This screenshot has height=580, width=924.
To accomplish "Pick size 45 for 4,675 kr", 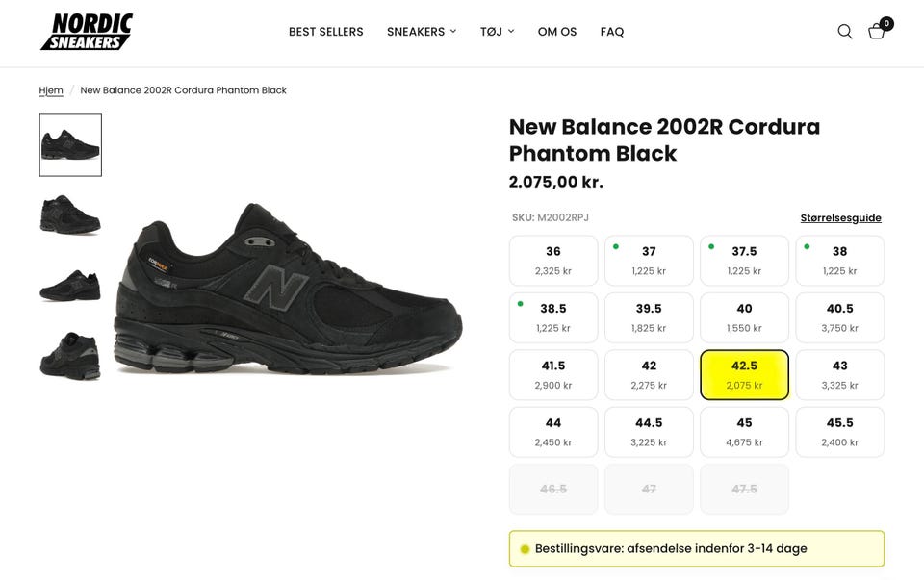I will click(x=744, y=432).
